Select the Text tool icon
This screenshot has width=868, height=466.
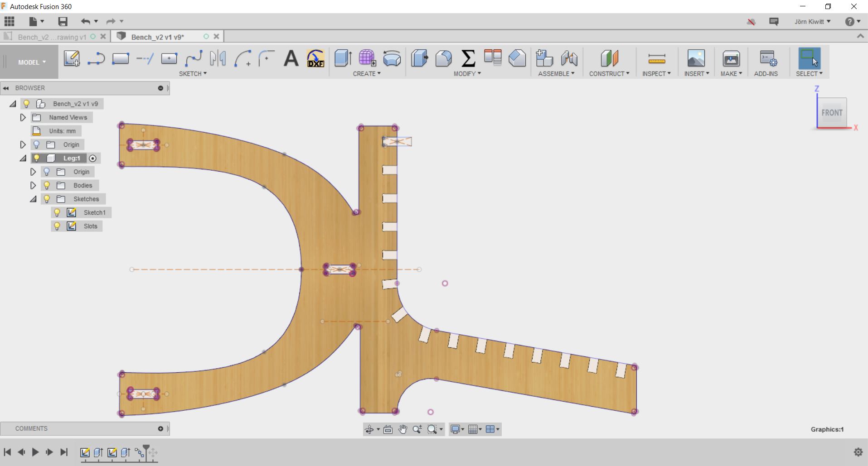291,58
